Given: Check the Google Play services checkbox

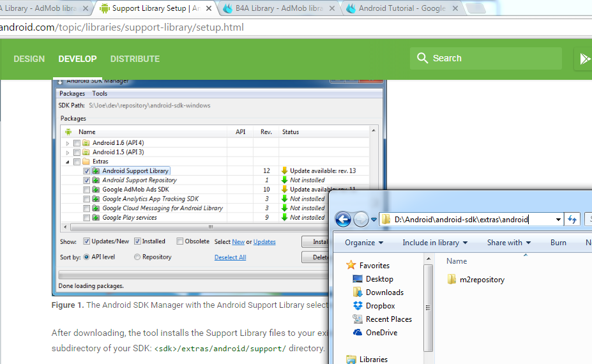Looking at the screenshot, I should (86, 218).
